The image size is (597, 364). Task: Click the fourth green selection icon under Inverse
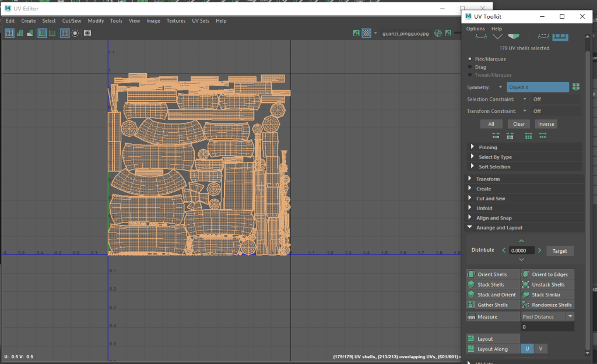pyautogui.click(x=543, y=135)
